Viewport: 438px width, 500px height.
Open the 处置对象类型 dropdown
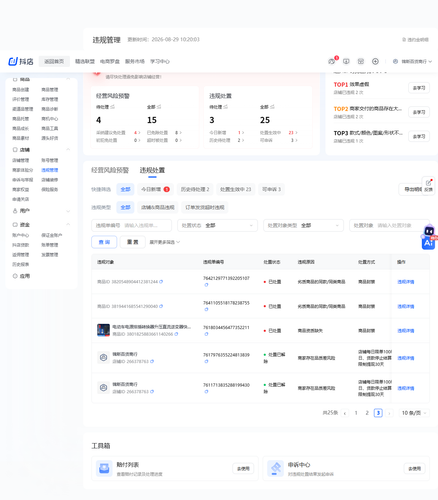(303, 226)
